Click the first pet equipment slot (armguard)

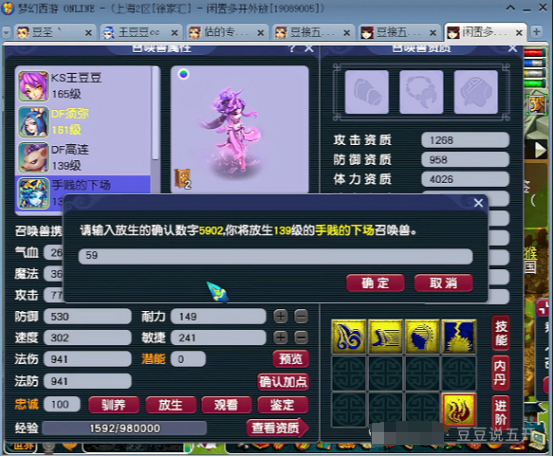coord(367,92)
